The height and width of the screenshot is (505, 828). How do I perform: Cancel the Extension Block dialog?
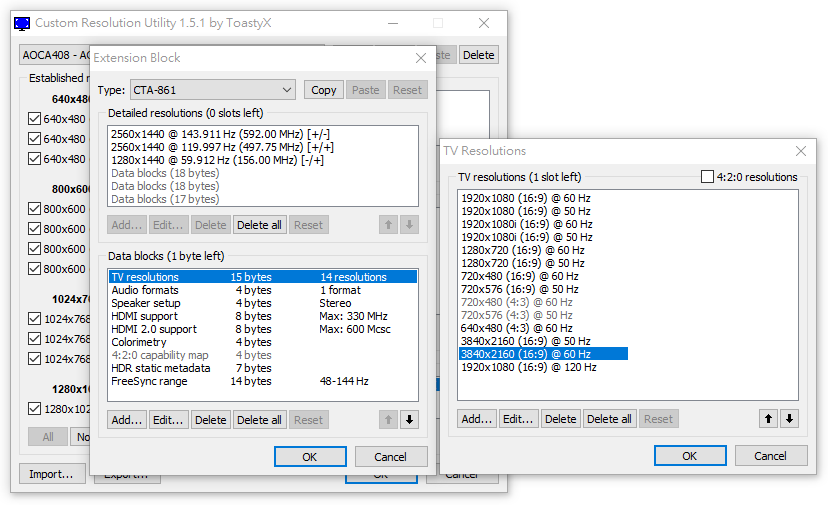click(x=391, y=456)
